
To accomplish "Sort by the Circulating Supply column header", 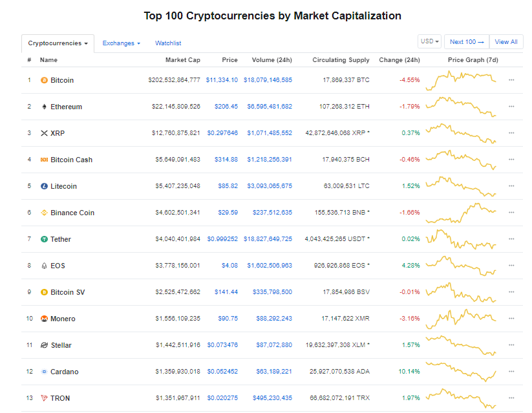I will 341,59.
